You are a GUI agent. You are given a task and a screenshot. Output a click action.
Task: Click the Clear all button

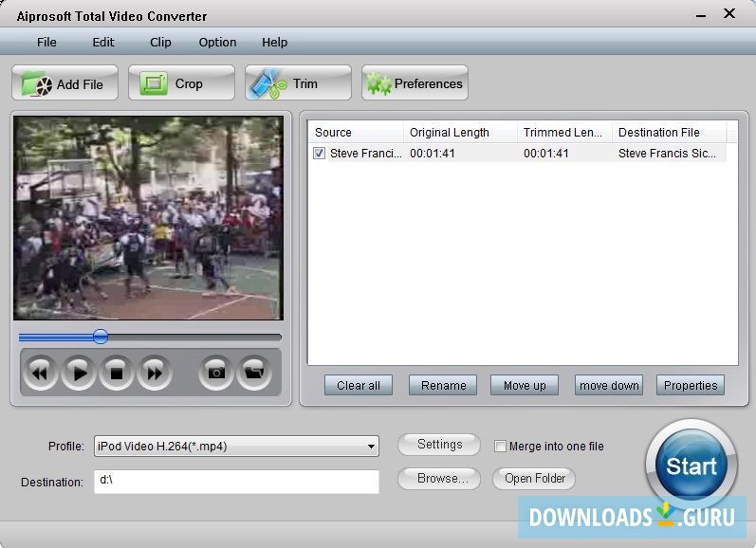point(359,386)
